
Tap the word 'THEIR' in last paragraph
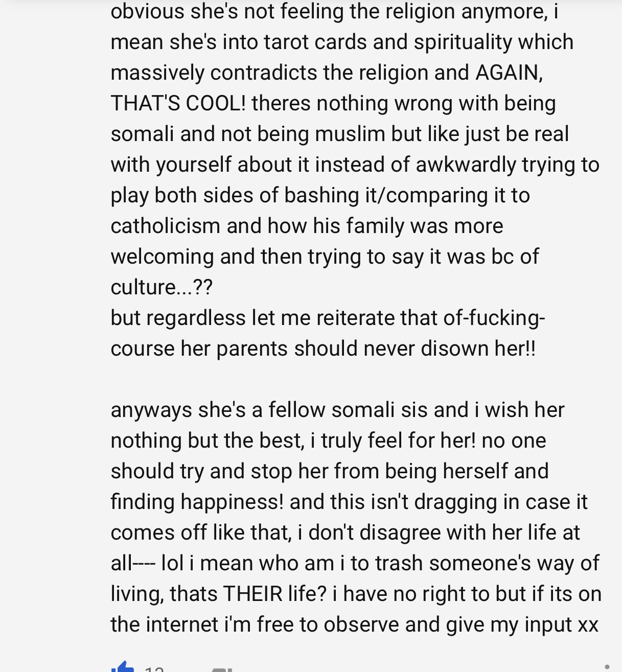[252, 594]
